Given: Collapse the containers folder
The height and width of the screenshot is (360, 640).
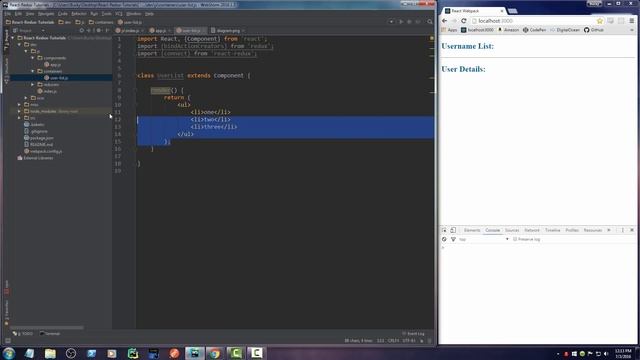Looking at the screenshot, I should pyautogui.click(x=33, y=71).
